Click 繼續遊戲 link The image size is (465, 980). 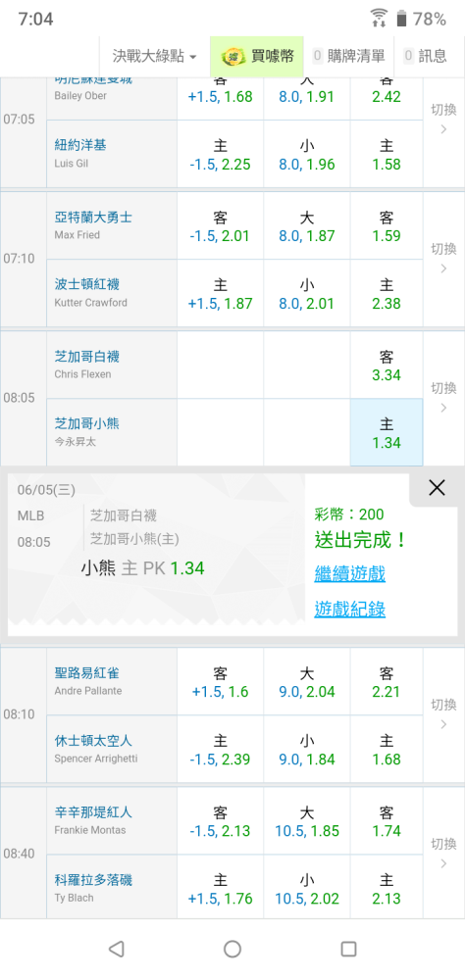point(350,573)
